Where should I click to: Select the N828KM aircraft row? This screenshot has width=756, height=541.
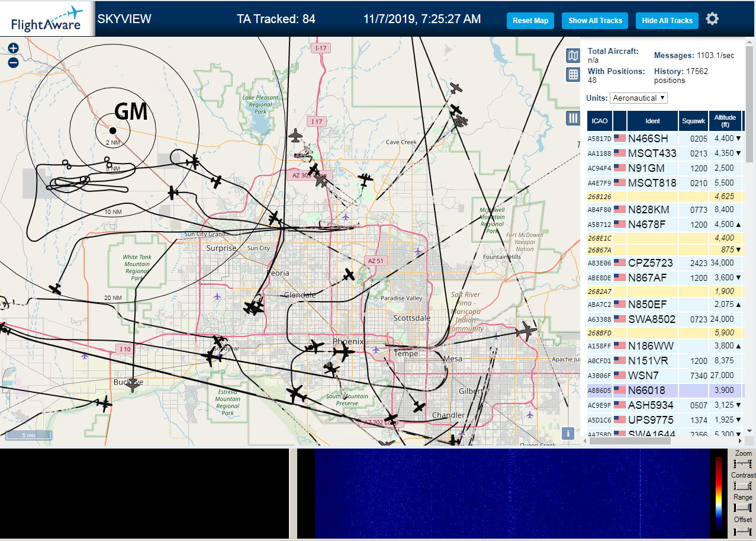pos(665,209)
